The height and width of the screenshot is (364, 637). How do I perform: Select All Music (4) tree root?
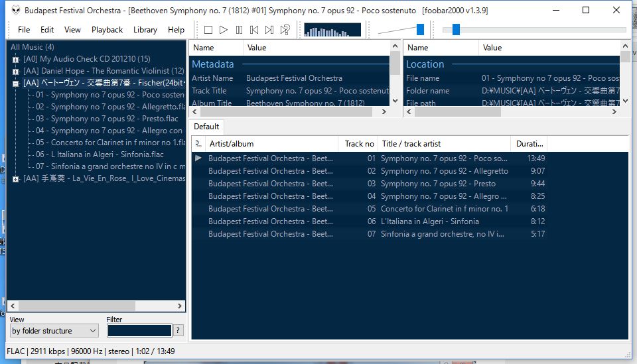click(32, 47)
